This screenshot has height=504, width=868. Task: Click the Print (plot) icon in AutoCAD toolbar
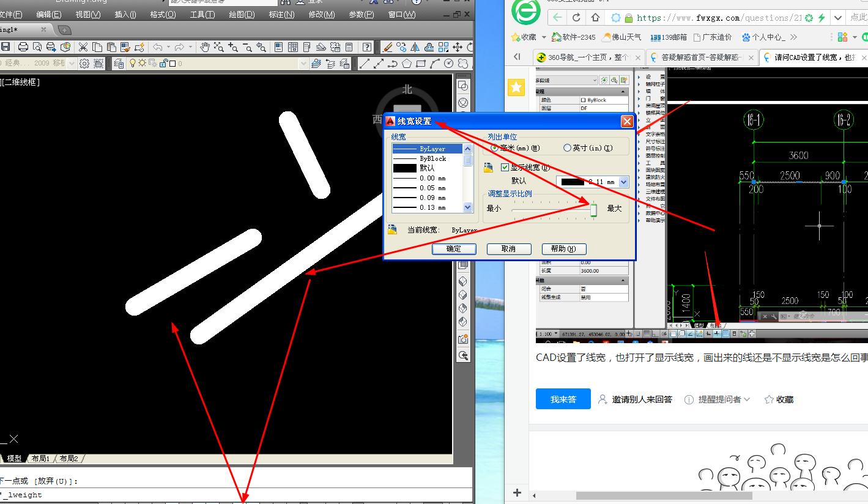tap(23, 47)
